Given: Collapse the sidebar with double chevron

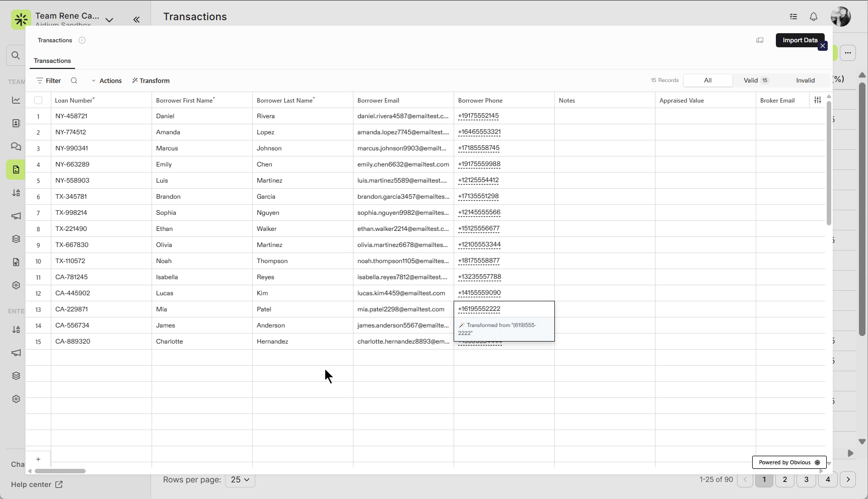Looking at the screenshot, I should click(136, 20).
